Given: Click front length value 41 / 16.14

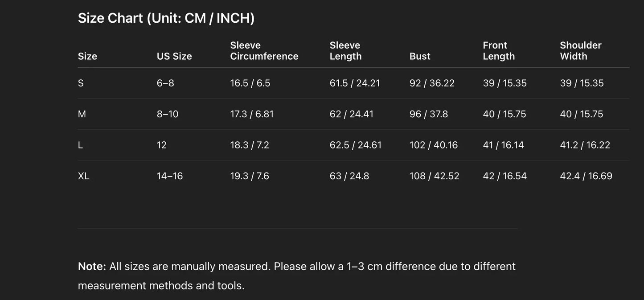Looking at the screenshot, I should click(x=503, y=145).
